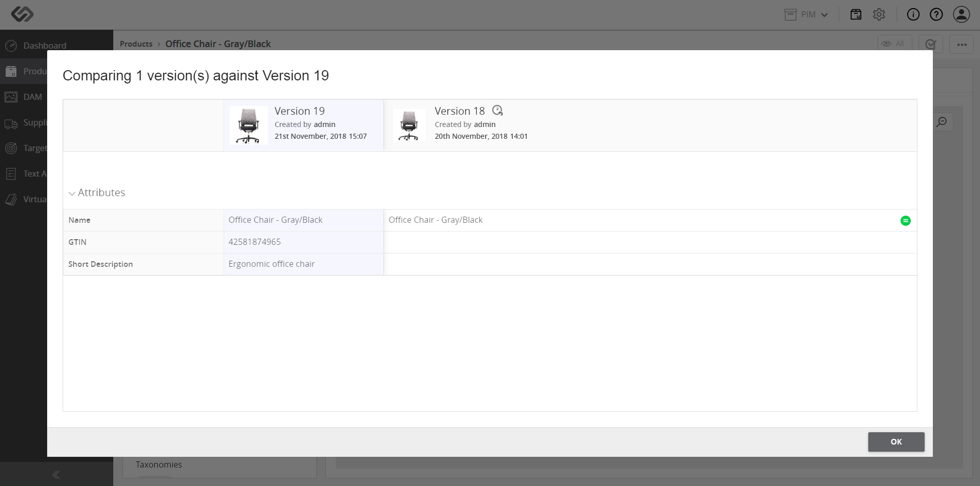The image size is (980, 486).
Task: Click the Taxonomies label behind the dialog
Action: click(159, 464)
